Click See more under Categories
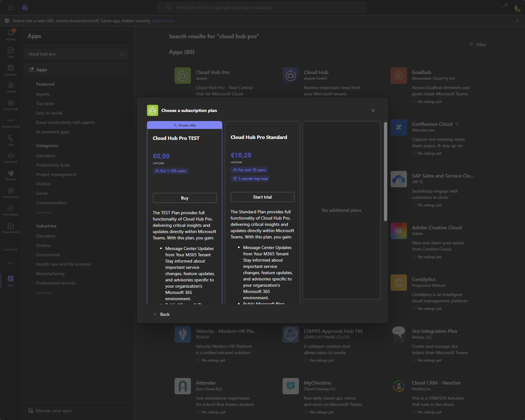The height and width of the screenshot is (420, 525). [44, 212]
